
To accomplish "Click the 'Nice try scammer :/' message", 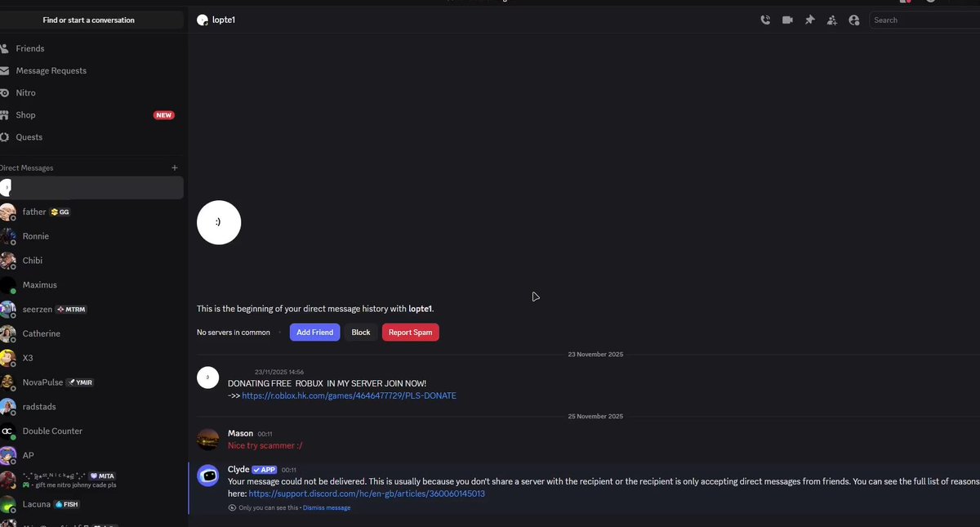I will tap(265, 445).
